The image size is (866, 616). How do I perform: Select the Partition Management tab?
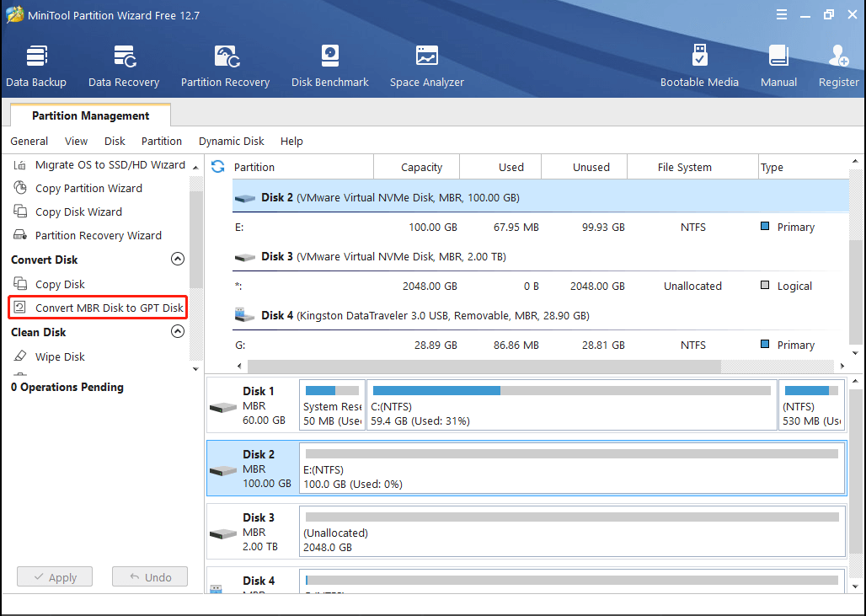pos(90,116)
